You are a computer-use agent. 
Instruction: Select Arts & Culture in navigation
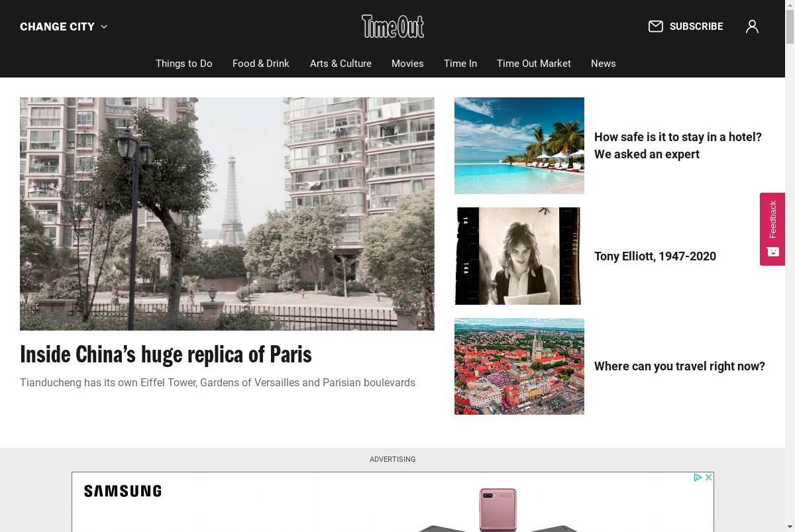pos(341,64)
